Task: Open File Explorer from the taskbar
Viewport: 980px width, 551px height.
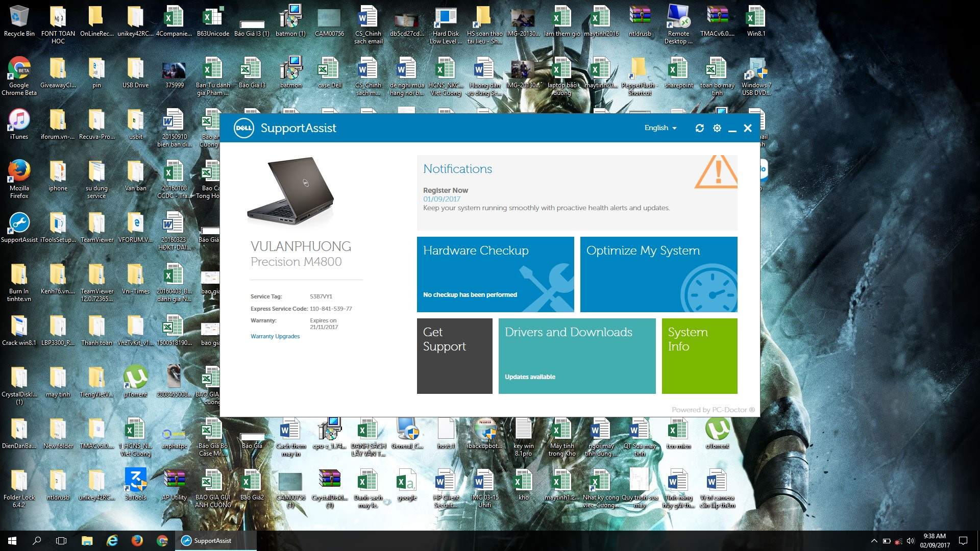Action: point(87,541)
